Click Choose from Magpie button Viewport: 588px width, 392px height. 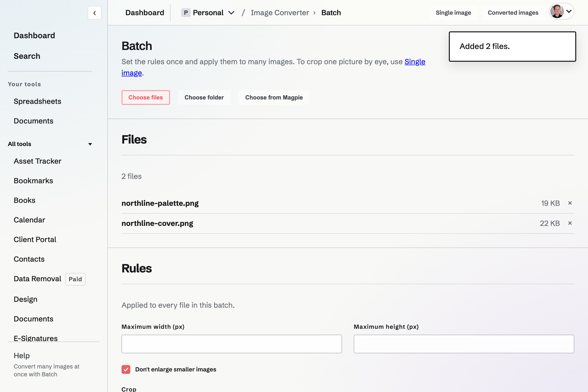click(x=274, y=98)
